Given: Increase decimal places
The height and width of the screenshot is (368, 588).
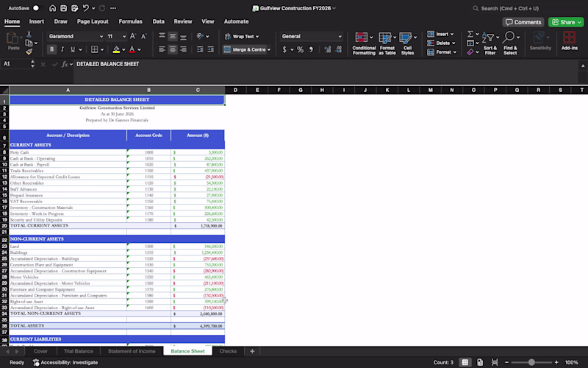Looking at the screenshot, I should point(328,49).
